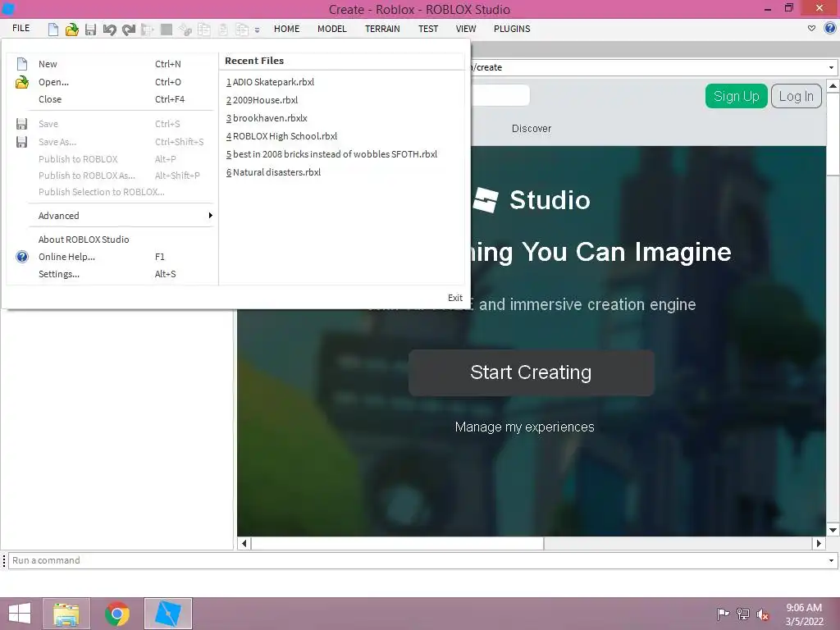Switch to the PLUGINS ribbon tab
This screenshot has width=840, height=630.
[512, 29]
